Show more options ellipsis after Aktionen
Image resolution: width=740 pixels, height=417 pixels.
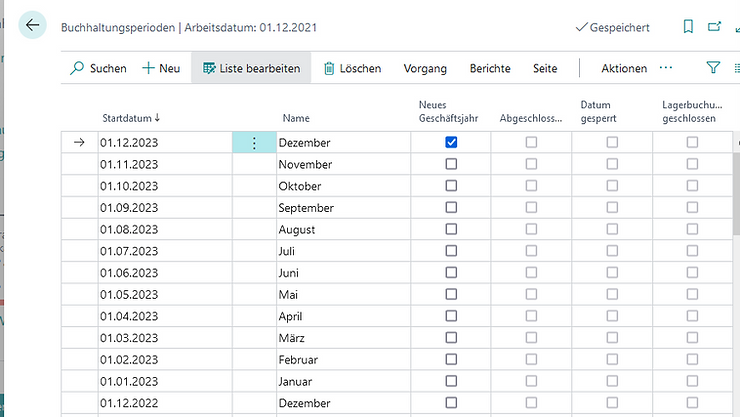click(x=666, y=68)
